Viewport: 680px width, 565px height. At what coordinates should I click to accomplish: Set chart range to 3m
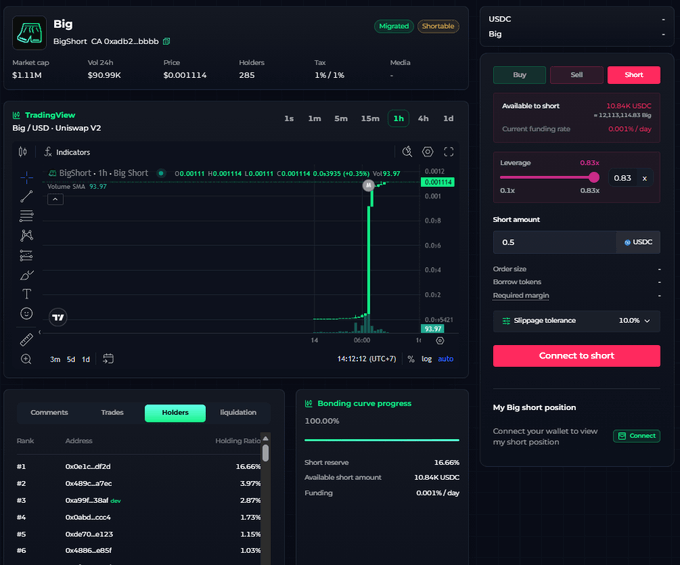[x=55, y=359]
